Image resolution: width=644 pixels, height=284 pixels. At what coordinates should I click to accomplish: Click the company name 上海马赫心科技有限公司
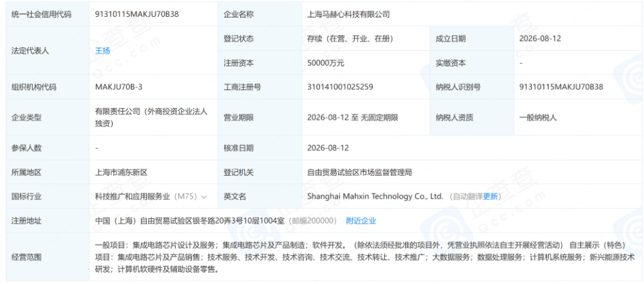point(348,14)
